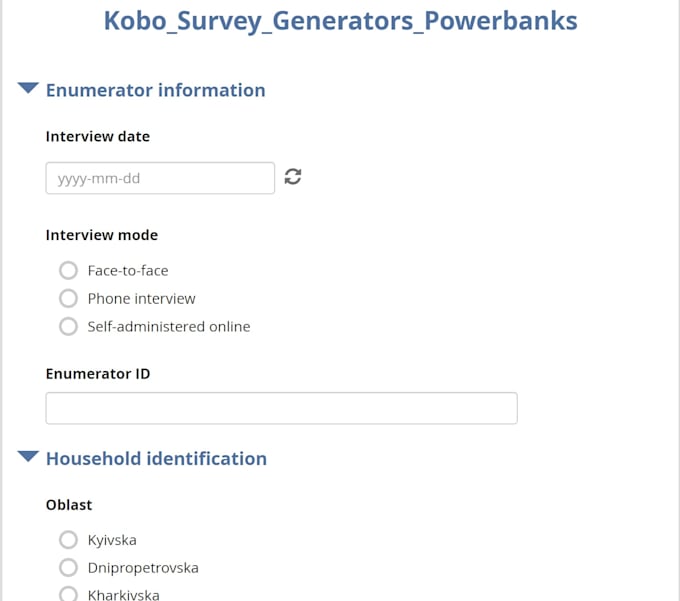Focus the Enumerator ID text box
This screenshot has width=680, height=601.
[x=281, y=408]
